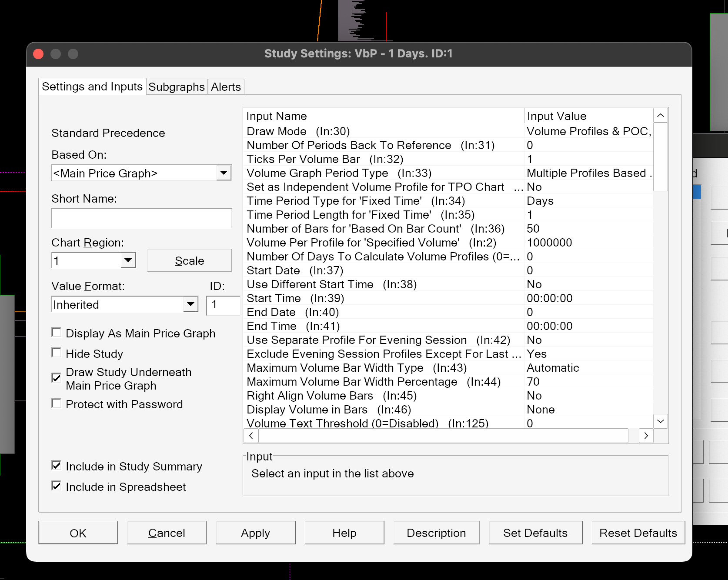Uncheck Include in Study Summary
The image size is (728, 580).
[57, 466]
